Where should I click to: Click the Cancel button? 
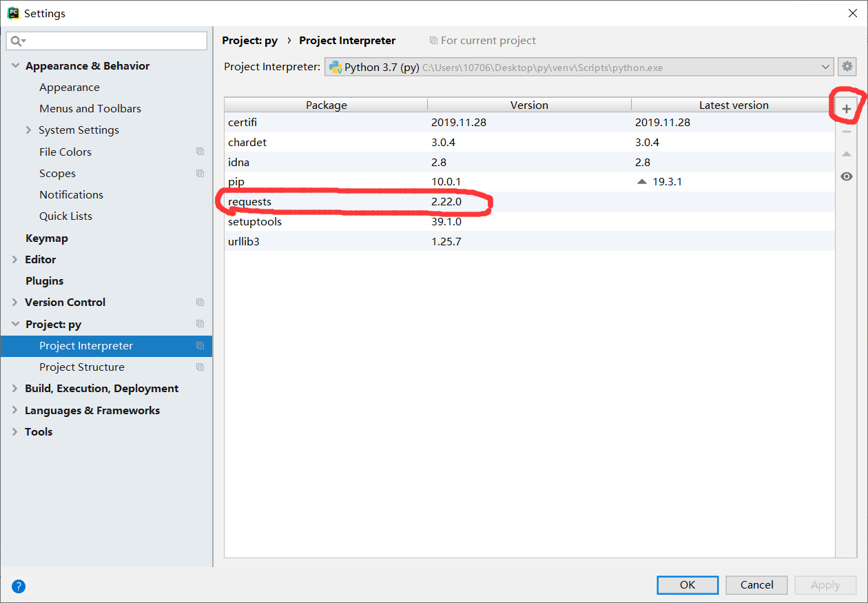(x=756, y=585)
